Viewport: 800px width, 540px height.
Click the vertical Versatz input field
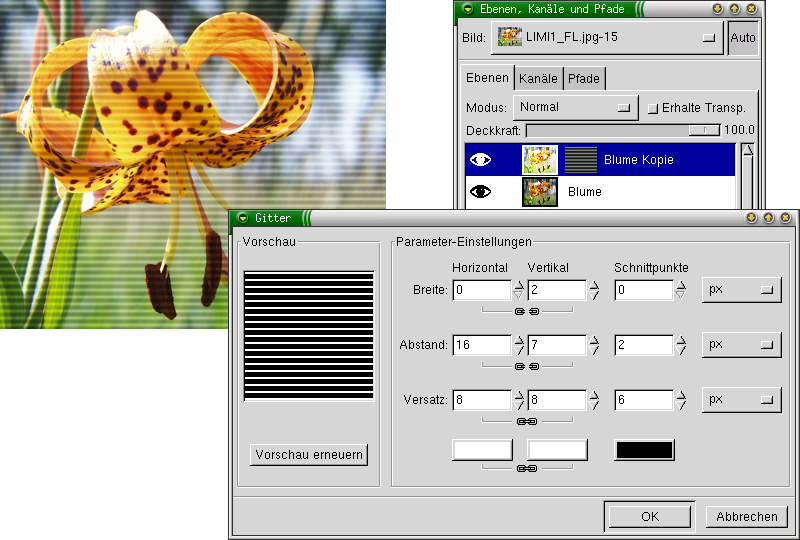(x=557, y=400)
